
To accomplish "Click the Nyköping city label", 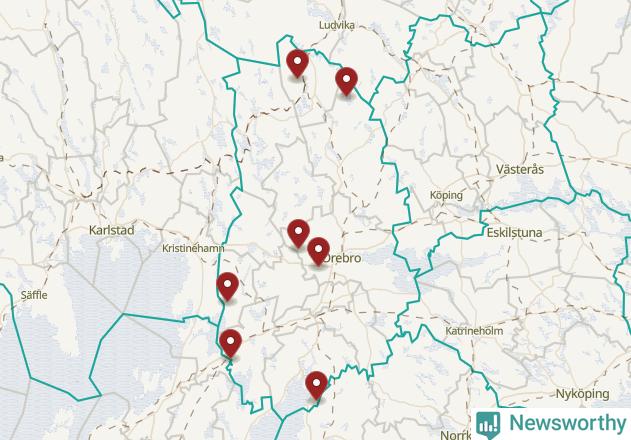I will [x=582, y=394].
